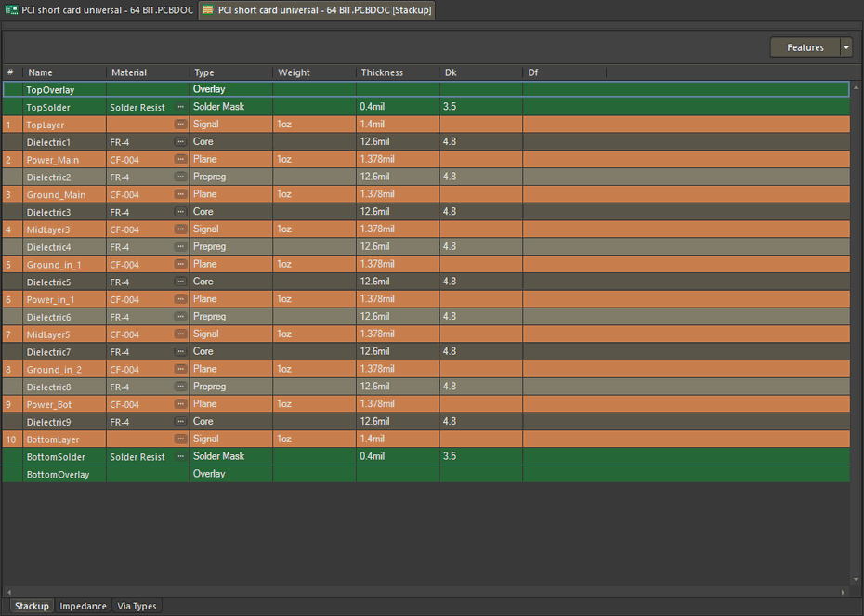Open material picker for Dielectric5 row
864x616 pixels.
[x=181, y=282]
